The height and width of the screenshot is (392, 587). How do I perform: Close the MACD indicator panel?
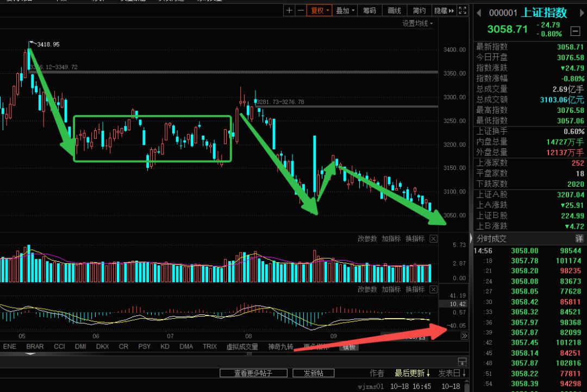click(x=433, y=289)
